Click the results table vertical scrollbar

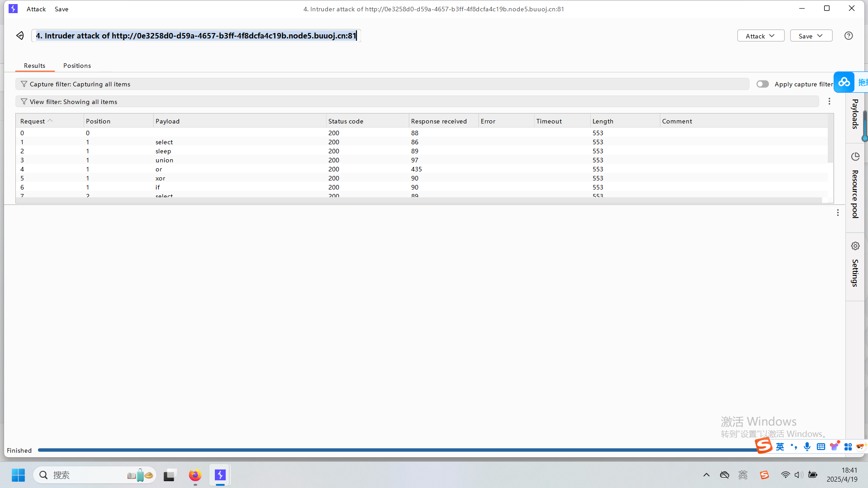click(830, 145)
